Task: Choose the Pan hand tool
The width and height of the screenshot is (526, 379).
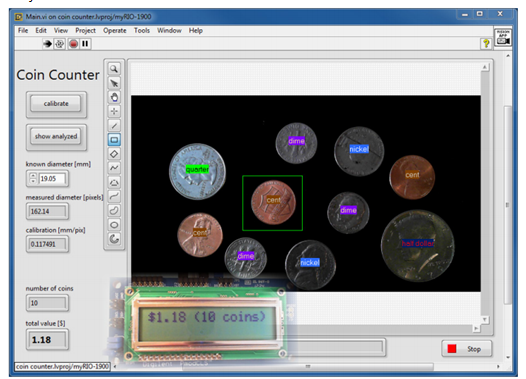Action: pyautogui.click(x=114, y=97)
